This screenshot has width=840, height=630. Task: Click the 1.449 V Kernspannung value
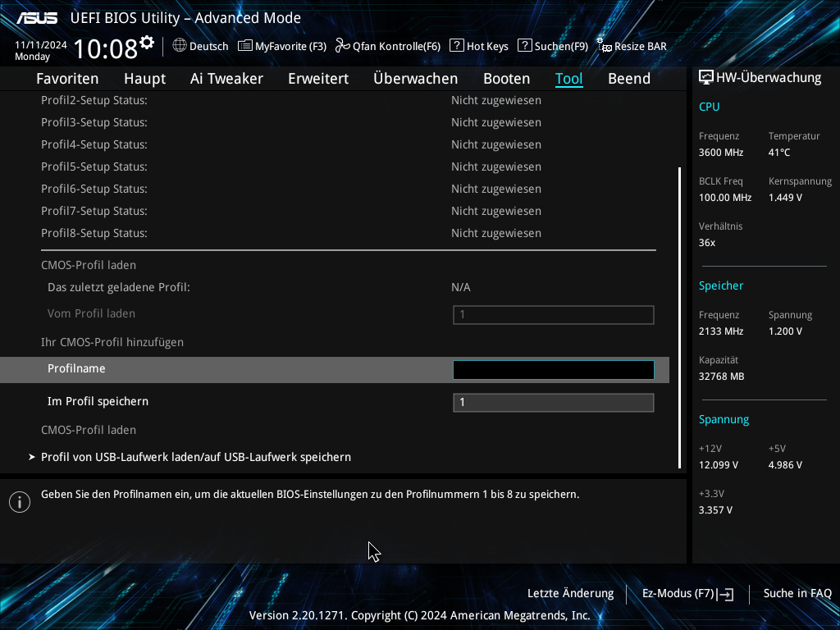pos(785,198)
